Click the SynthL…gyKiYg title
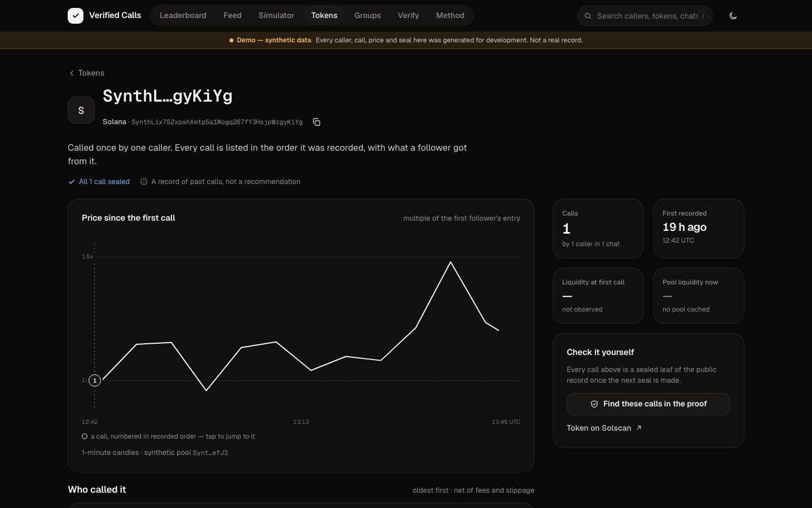This screenshot has width=812, height=508. pyautogui.click(x=167, y=96)
